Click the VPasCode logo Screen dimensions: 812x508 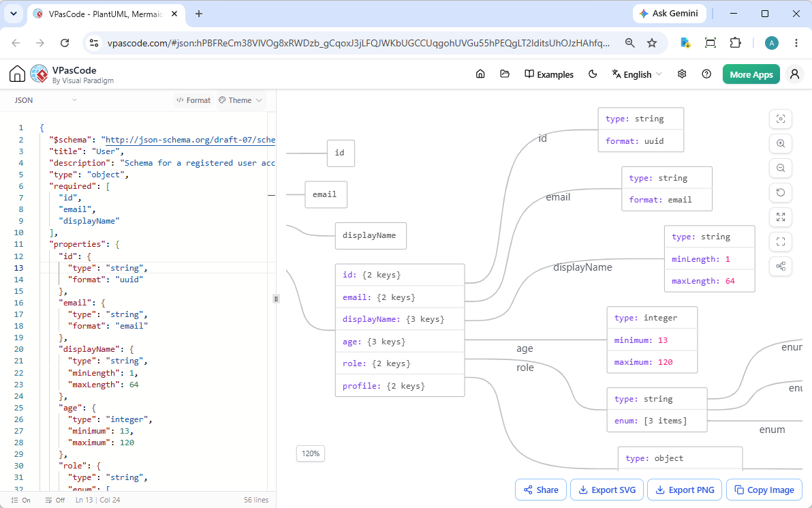point(40,74)
